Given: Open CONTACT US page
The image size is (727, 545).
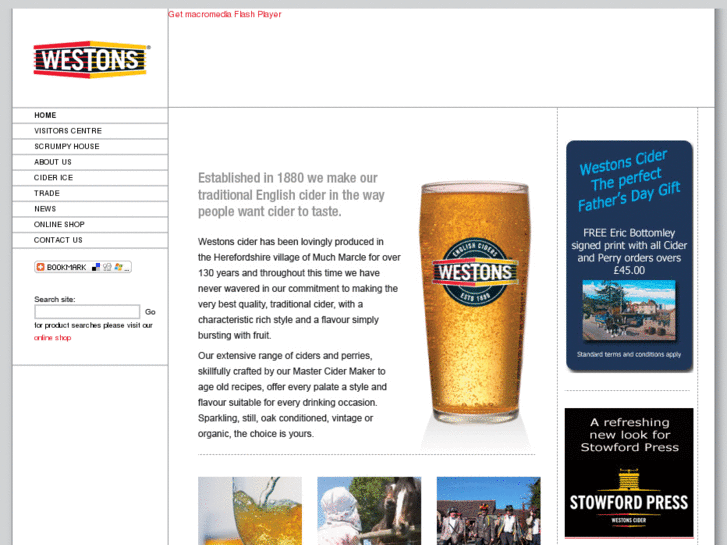Looking at the screenshot, I should [58, 240].
